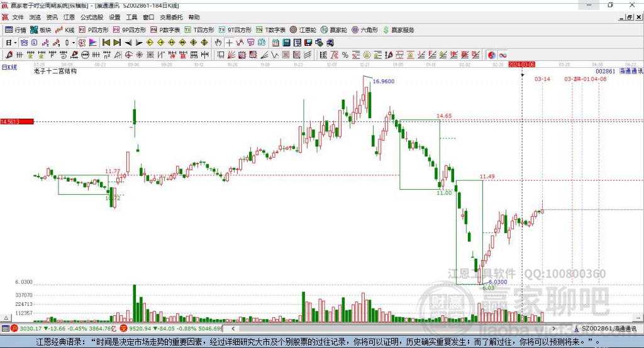Click the horizontal scrollbar left arrow

tap(233, 329)
